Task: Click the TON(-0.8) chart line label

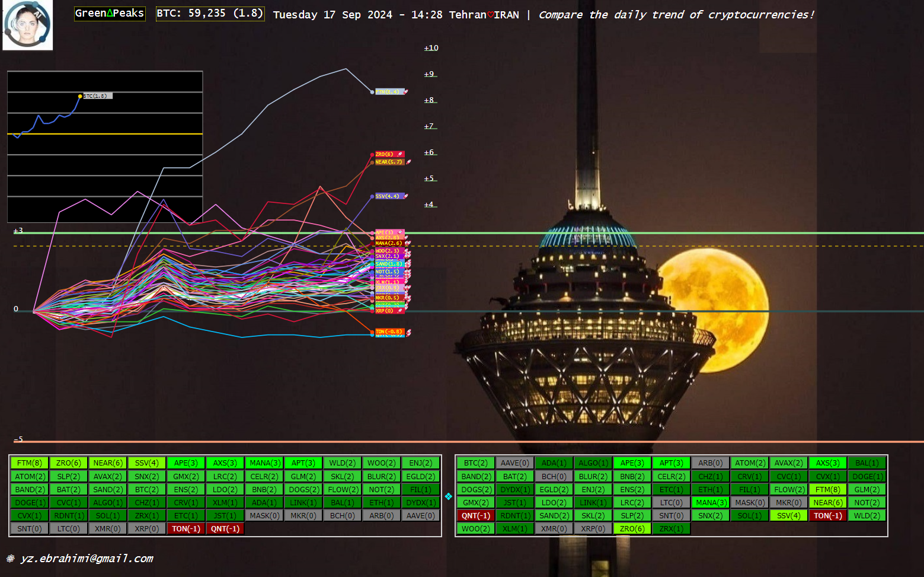Action: pyautogui.click(x=390, y=331)
